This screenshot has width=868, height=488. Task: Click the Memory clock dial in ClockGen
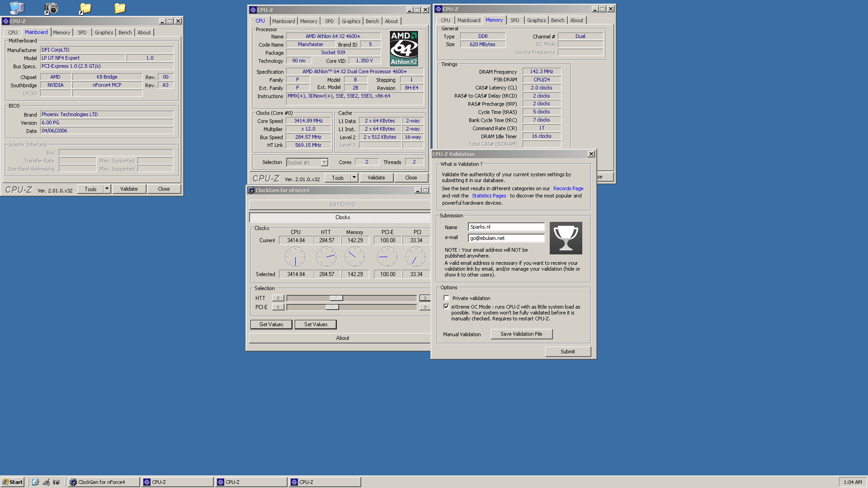pyautogui.click(x=355, y=257)
